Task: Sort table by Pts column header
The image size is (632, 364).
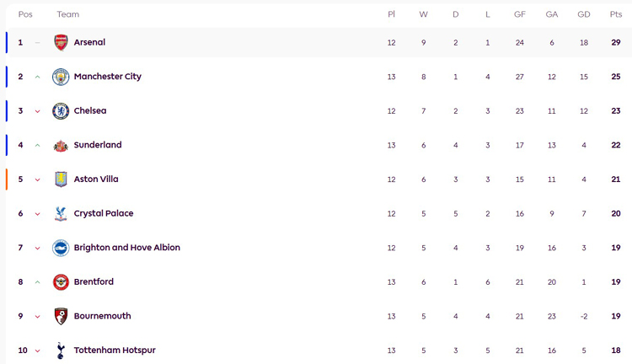Action: (x=616, y=14)
